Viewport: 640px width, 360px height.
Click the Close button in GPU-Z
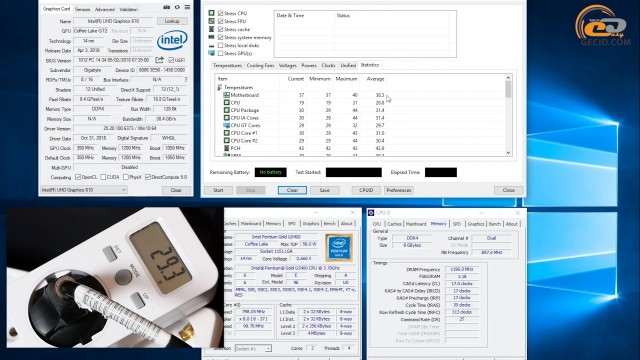[176, 190]
